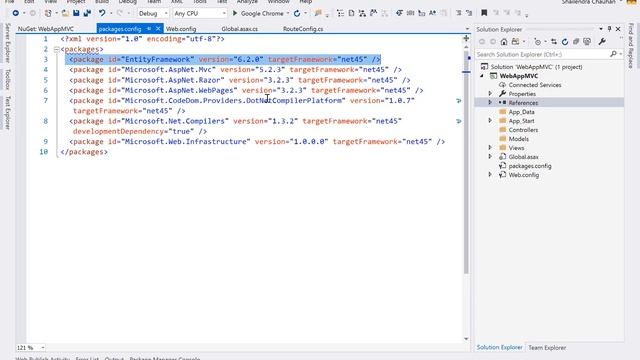Open the Google Chrome browser dropdown arrow
The height and width of the screenshot is (360, 640).
coord(288,13)
